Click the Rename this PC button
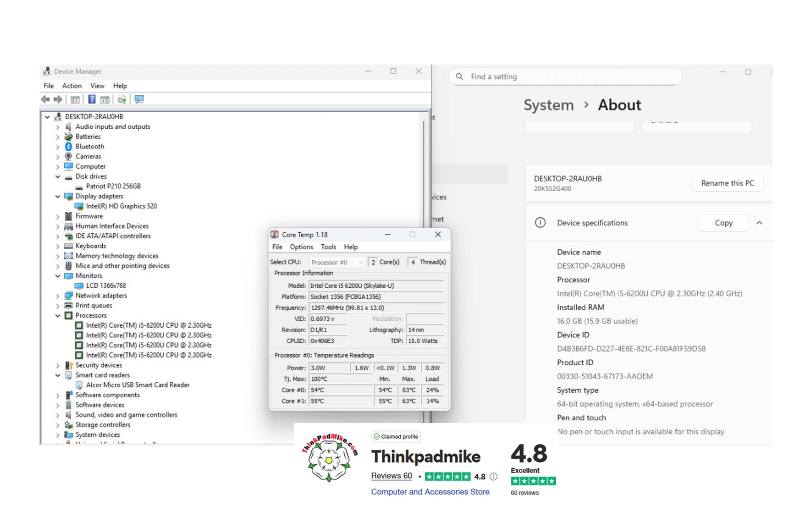The width and height of the screenshot is (812, 510). 727,183
